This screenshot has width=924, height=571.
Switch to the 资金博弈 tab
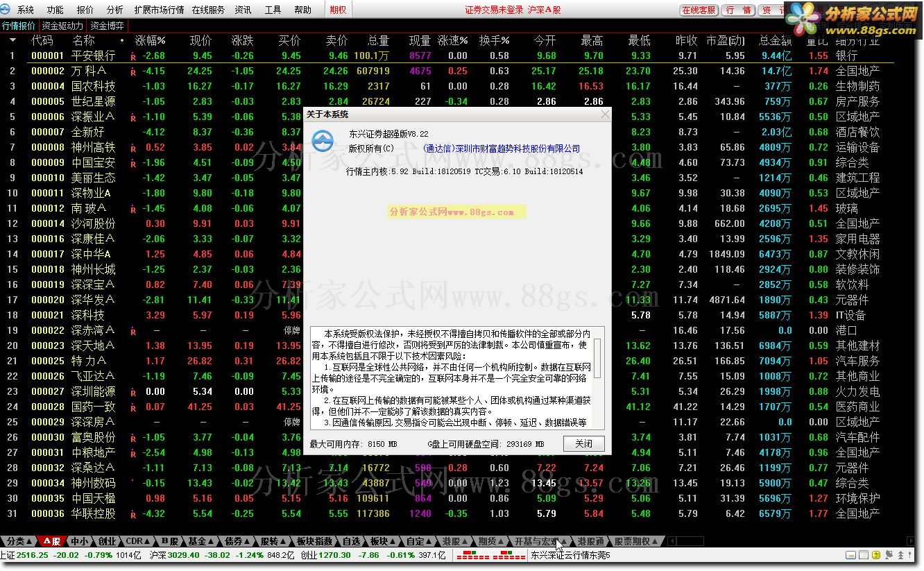pyautogui.click(x=107, y=26)
